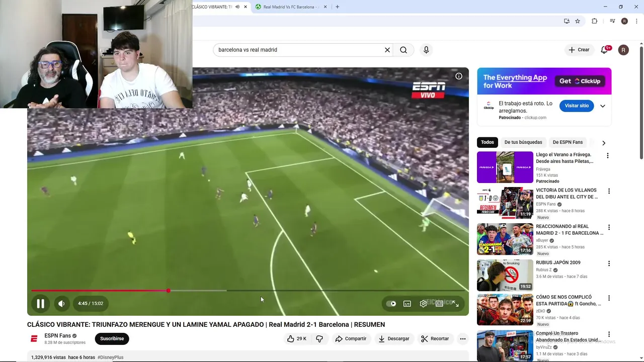The width and height of the screenshot is (644, 362).
Task: Open options for Frávega sponsored video
Action: pos(608,156)
